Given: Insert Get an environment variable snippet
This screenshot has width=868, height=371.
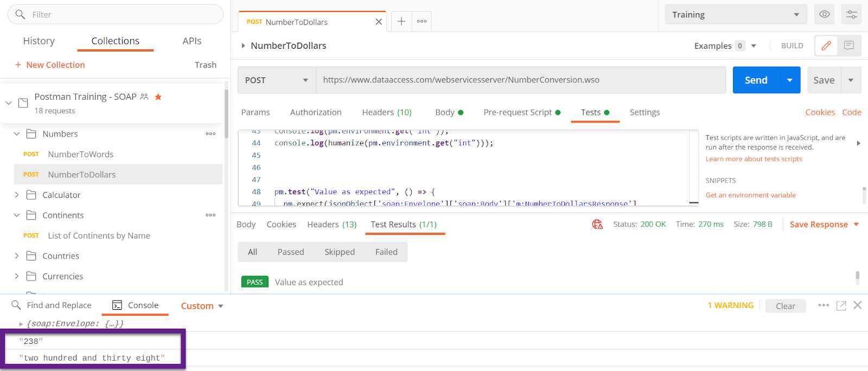Looking at the screenshot, I should tap(751, 195).
